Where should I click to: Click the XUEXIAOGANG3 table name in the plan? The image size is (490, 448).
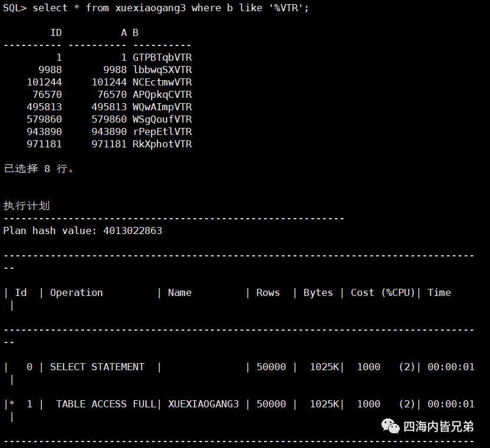pyautogui.click(x=203, y=404)
